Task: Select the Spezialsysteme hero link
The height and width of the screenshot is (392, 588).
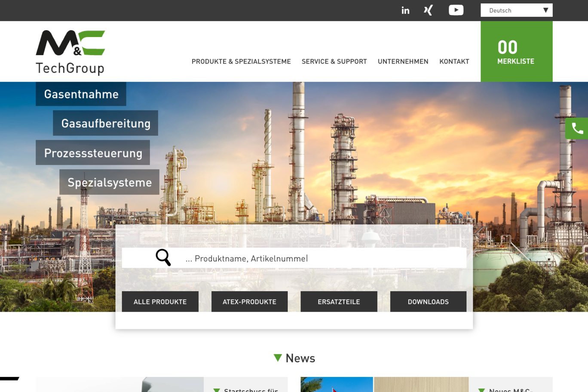Action: [110, 182]
